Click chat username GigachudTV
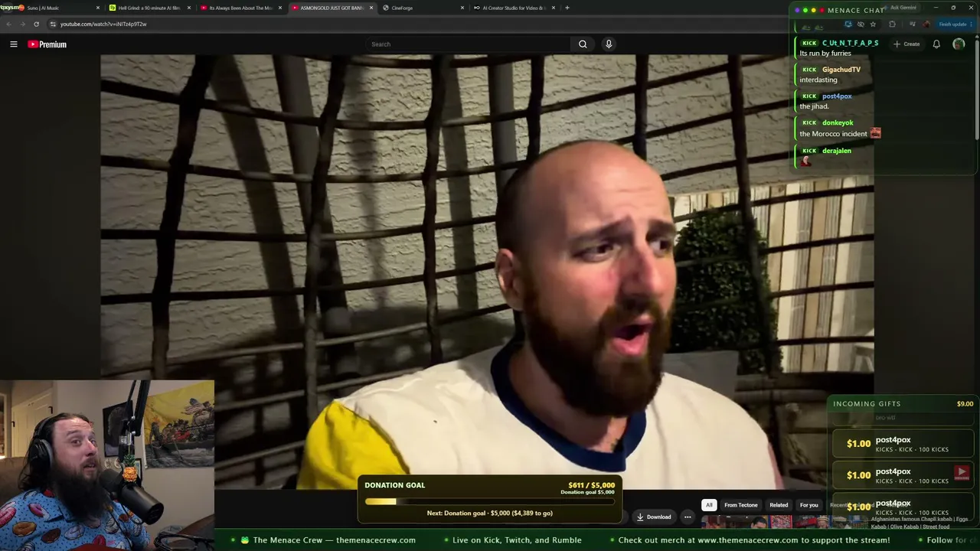980x551 pixels. (x=841, y=70)
